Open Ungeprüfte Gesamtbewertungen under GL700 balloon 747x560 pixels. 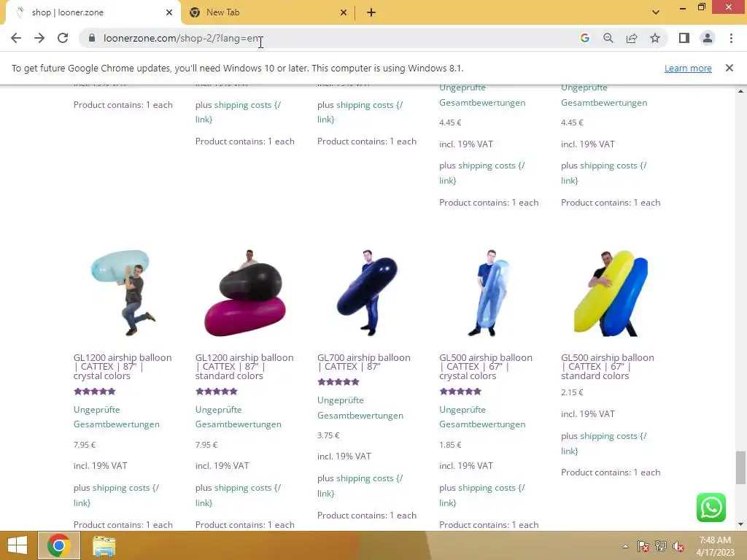click(360, 408)
